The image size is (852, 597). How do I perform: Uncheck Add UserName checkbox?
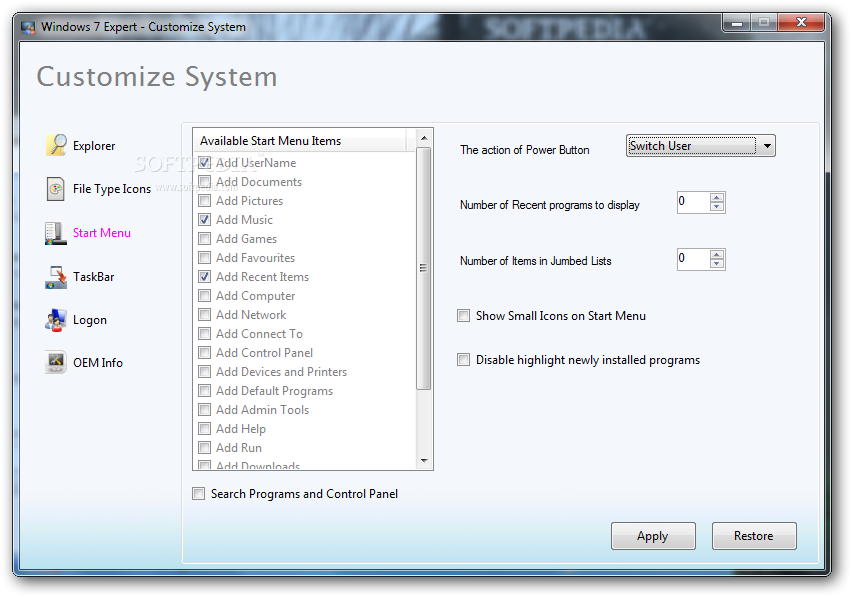pyautogui.click(x=204, y=162)
